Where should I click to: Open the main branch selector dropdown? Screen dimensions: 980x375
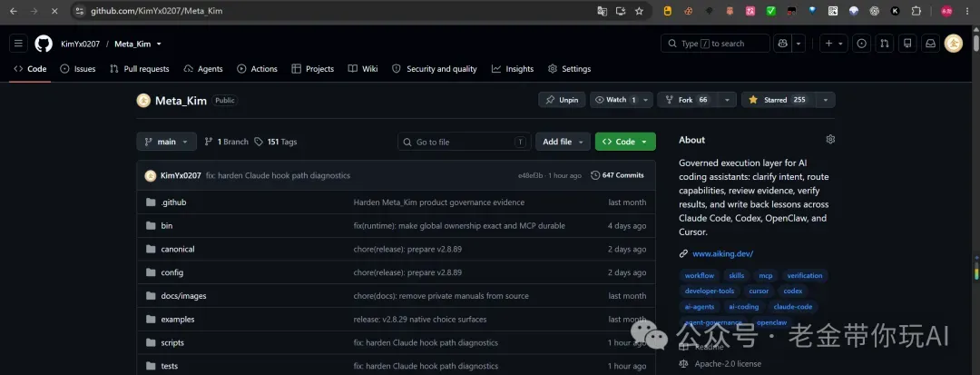coord(167,142)
